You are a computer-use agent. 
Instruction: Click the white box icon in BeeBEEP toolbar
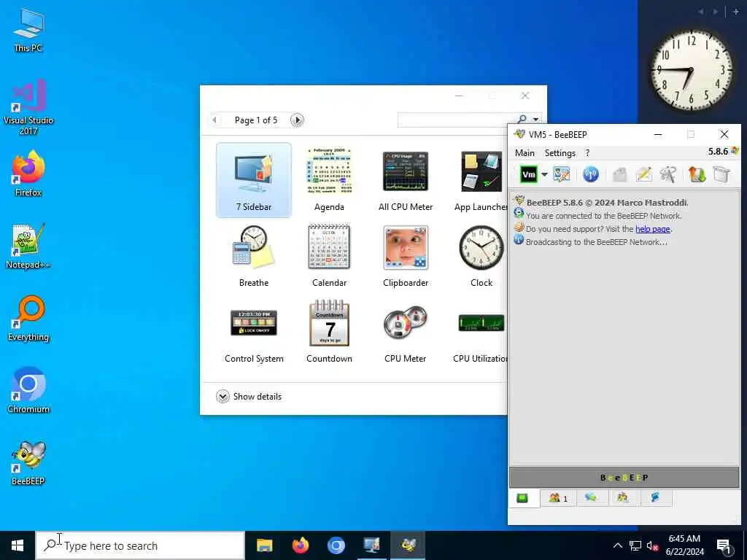[721, 174]
